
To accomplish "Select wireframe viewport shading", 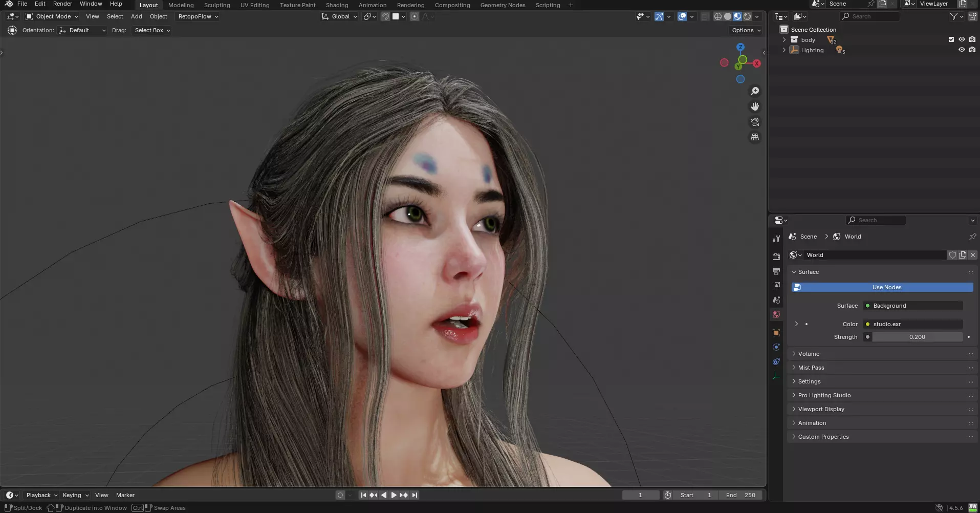I will (x=718, y=16).
